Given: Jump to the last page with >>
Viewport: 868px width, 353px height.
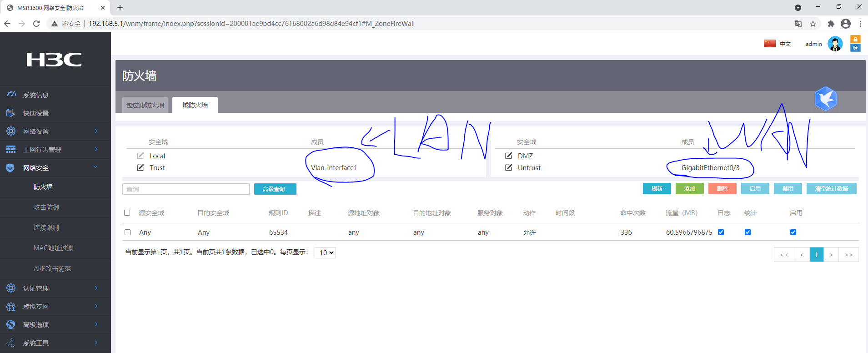Looking at the screenshot, I should tap(848, 254).
